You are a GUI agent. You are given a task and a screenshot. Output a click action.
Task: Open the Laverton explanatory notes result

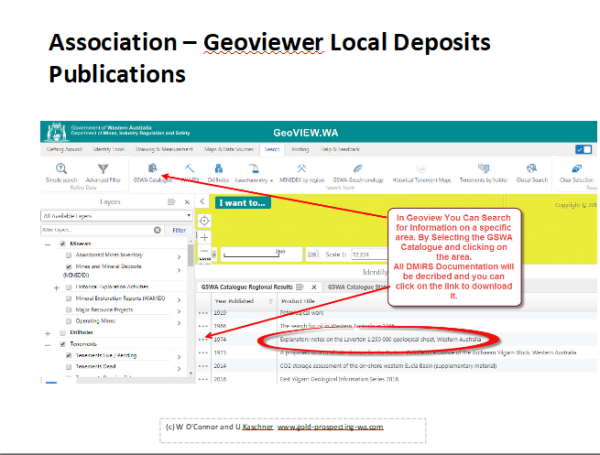pos(380,339)
